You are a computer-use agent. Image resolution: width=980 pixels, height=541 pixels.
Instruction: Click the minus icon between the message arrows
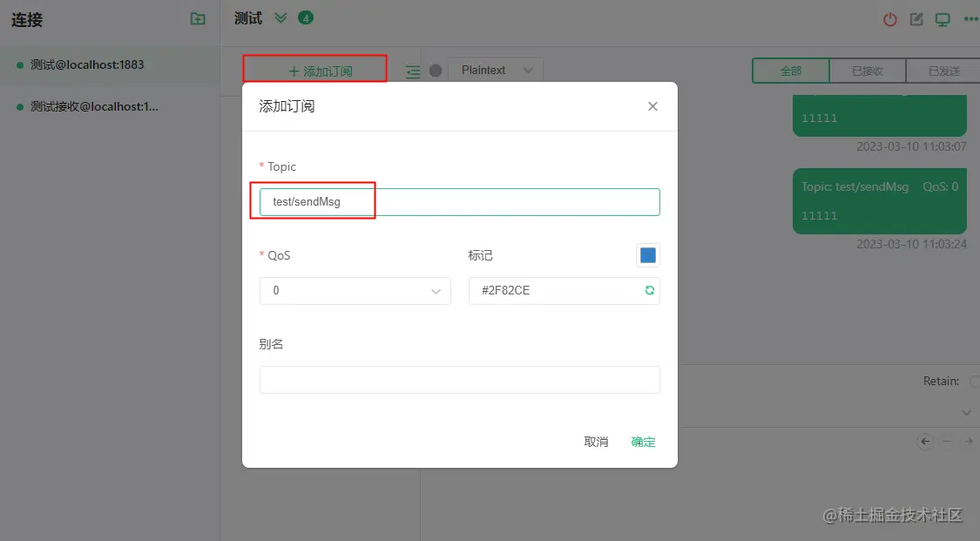(947, 441)
